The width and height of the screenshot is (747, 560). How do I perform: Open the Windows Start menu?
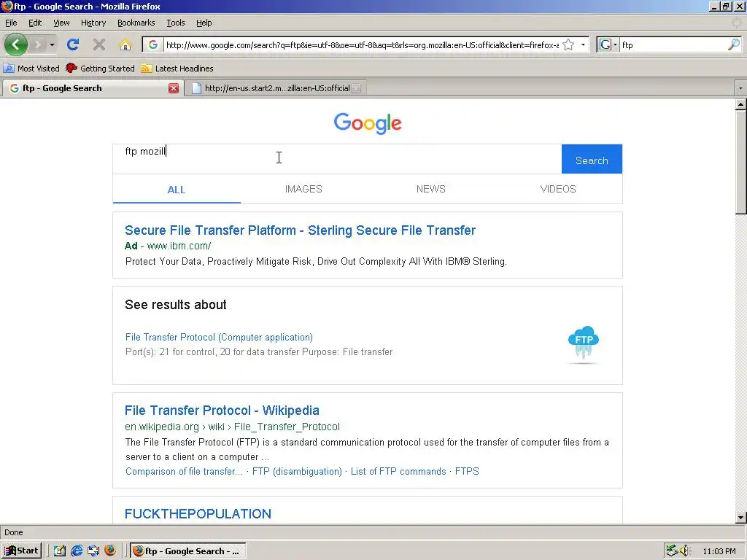click(x=21, y=551)
